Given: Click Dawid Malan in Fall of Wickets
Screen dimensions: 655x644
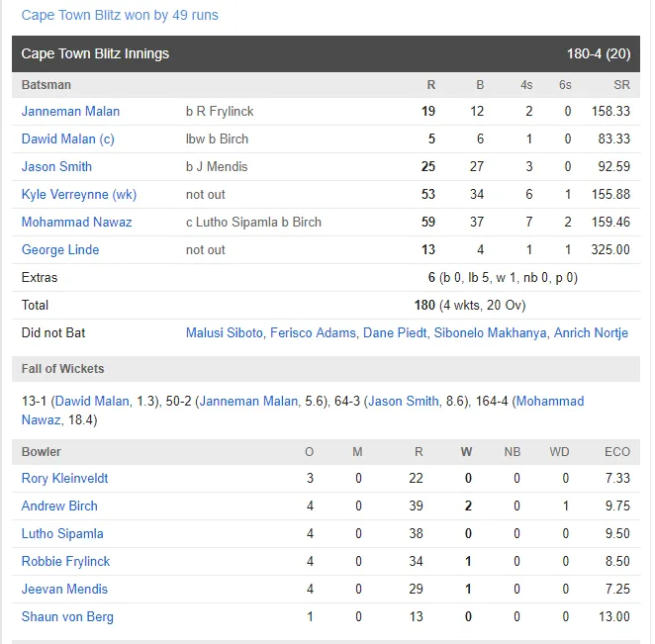Looking at the screenshot, I should click(92, 401).
